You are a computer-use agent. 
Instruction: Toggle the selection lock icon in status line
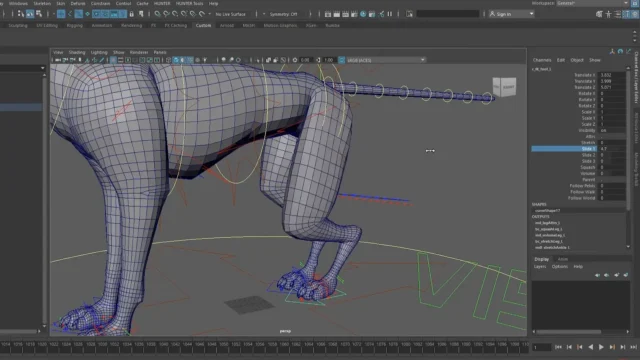[131, 14]
